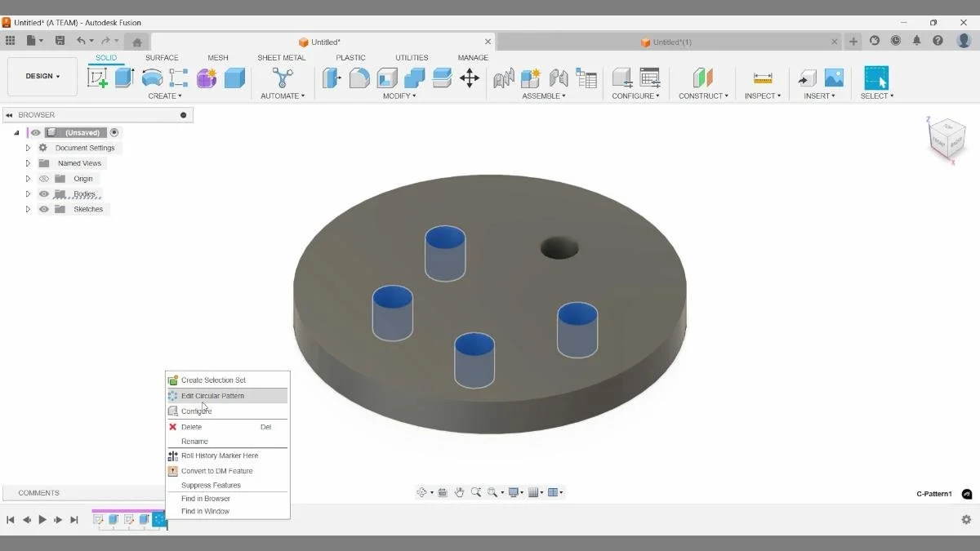Show the Sketches folder contents visibility

(44, 209)
